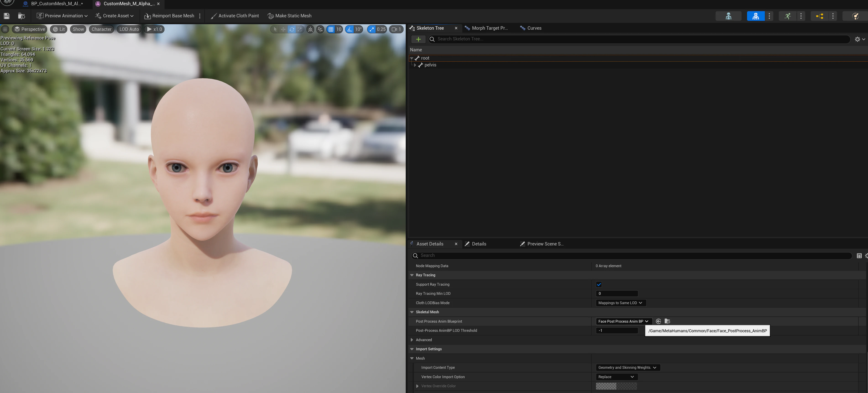Switch to Details tab
Image resolution: width=868 pixels, height=393 pixels.
[x=476, y=244]
